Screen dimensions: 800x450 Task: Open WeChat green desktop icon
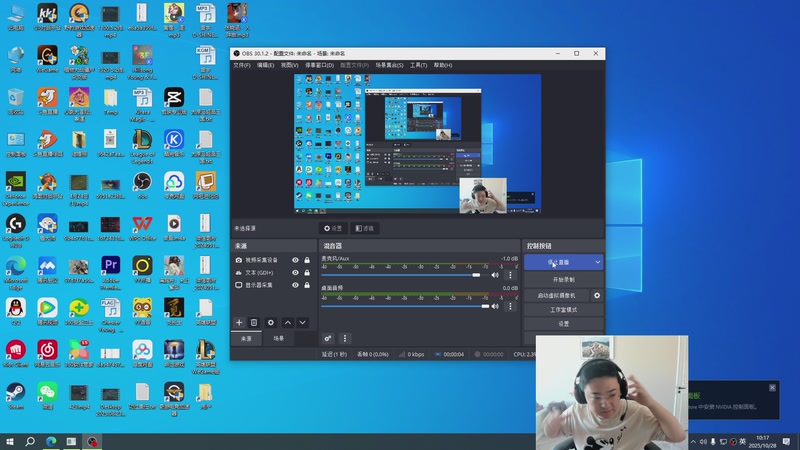(x=47, y=396)
